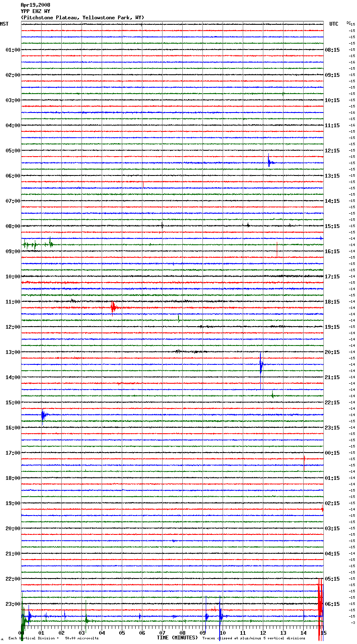Click the "19:00" MST time label
This screenshot has height=644, width=357.
click(13, 503)
